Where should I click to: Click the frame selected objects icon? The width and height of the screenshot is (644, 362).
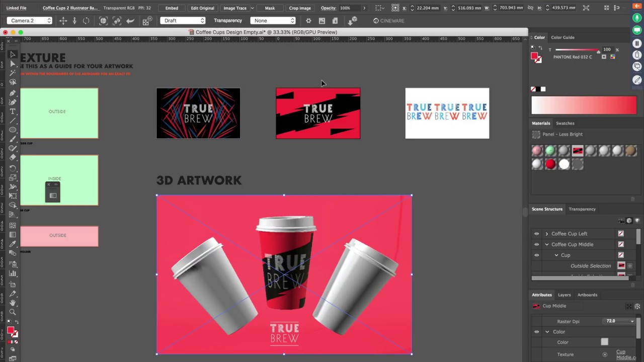click(117, 21)
